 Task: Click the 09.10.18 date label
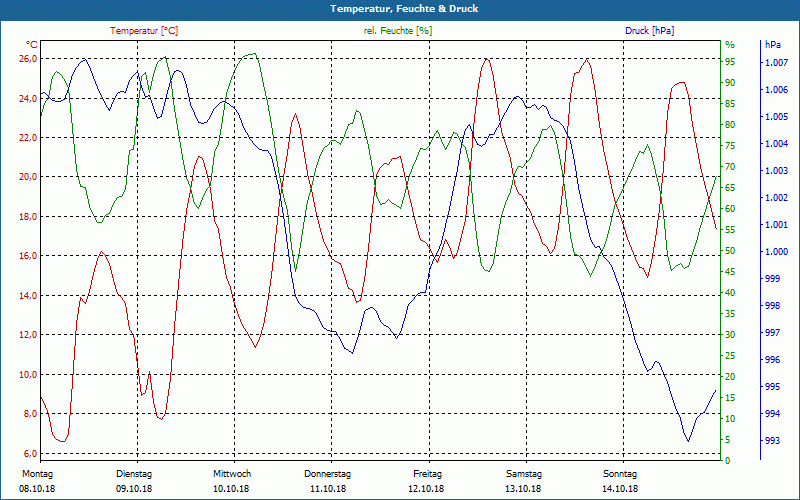pos(134,489)
